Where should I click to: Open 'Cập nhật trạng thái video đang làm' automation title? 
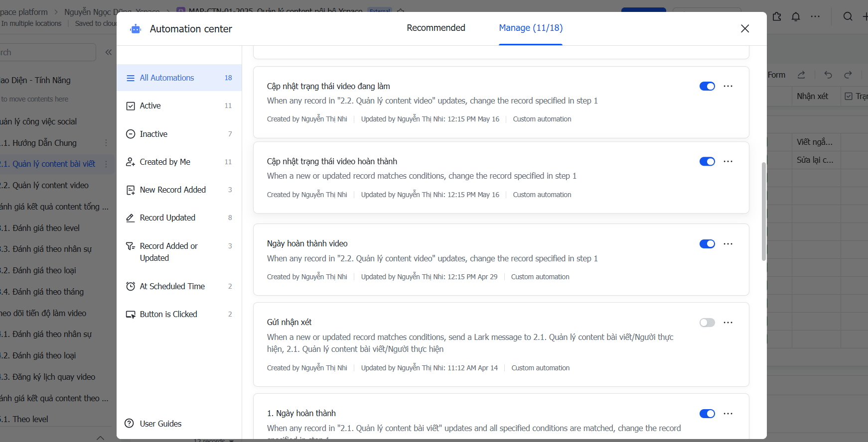328,86
